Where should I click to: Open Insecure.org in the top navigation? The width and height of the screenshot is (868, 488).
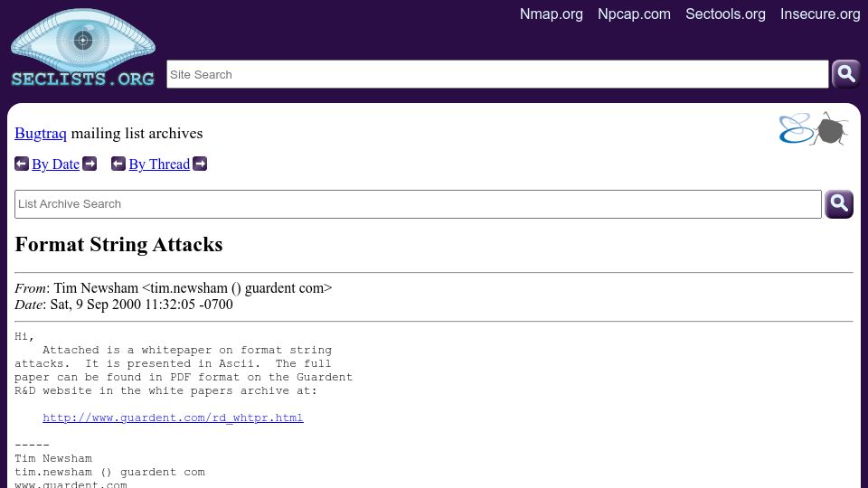click(x=820, y=14)
